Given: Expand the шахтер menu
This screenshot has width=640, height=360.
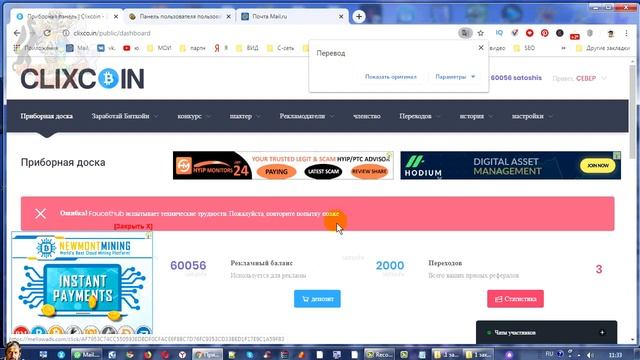Looking at the screenshot, I should [244, 116].
